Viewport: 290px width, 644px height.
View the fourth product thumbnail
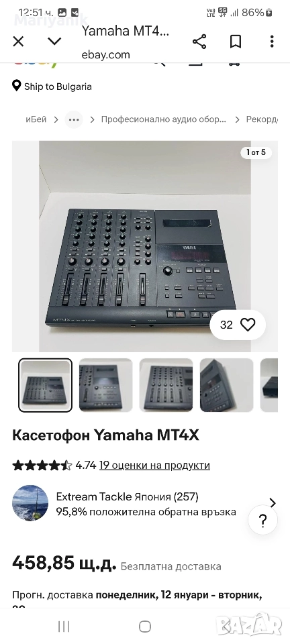(226, 385)
